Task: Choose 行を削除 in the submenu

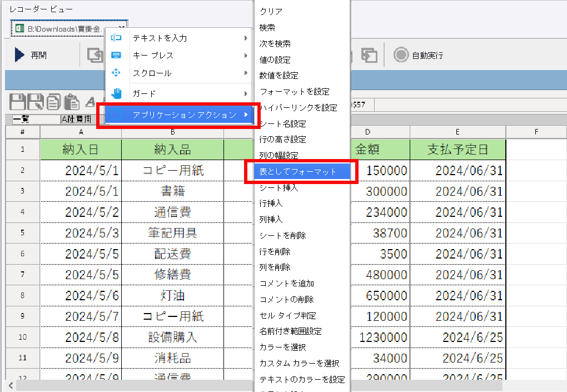Action: click(302, 251)
